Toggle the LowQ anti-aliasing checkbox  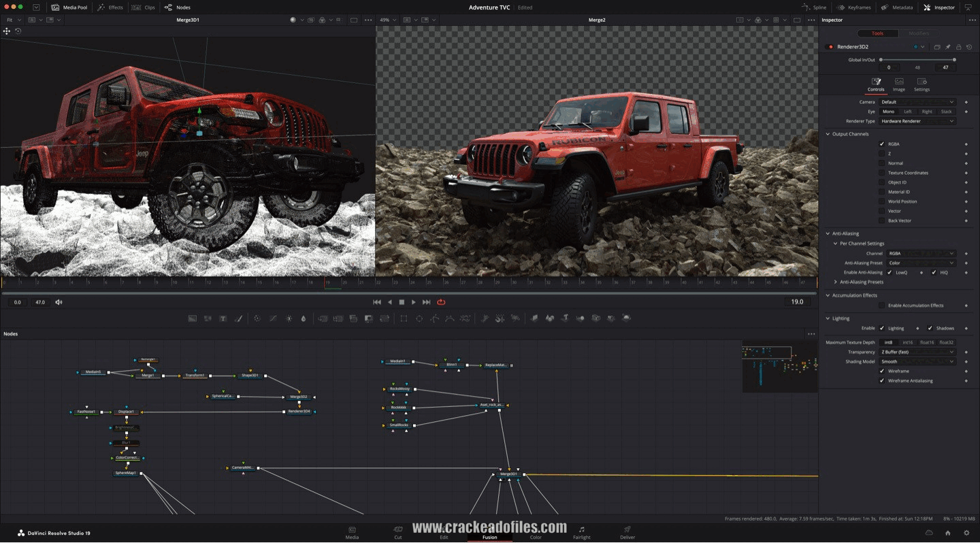[889, 273]
